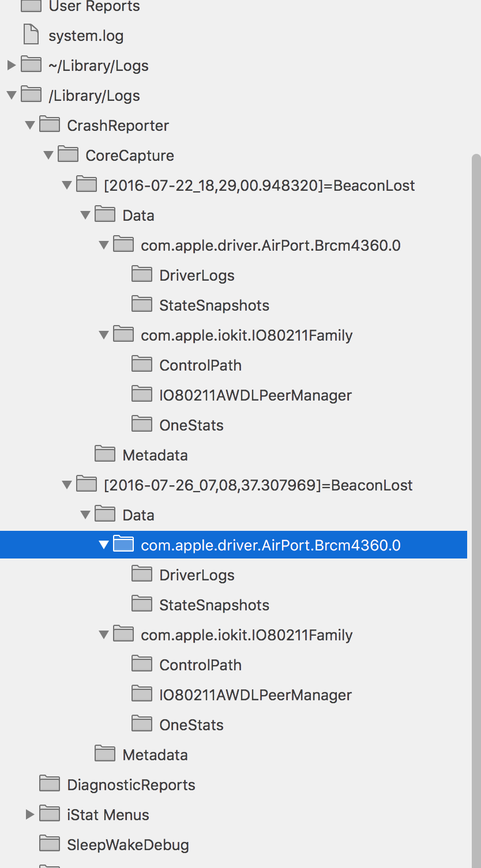Select ControlPath label under 07-26 BeaconLost

click(x=200, y=665)
